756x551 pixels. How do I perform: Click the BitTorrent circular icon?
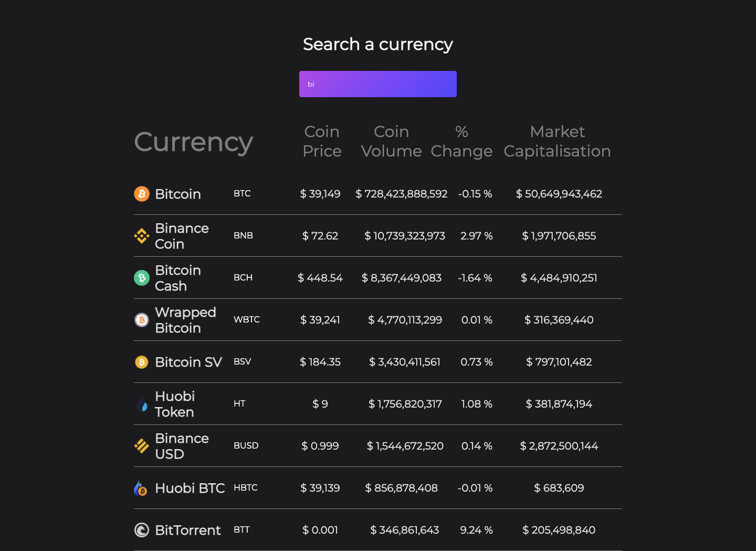[141, 530]
